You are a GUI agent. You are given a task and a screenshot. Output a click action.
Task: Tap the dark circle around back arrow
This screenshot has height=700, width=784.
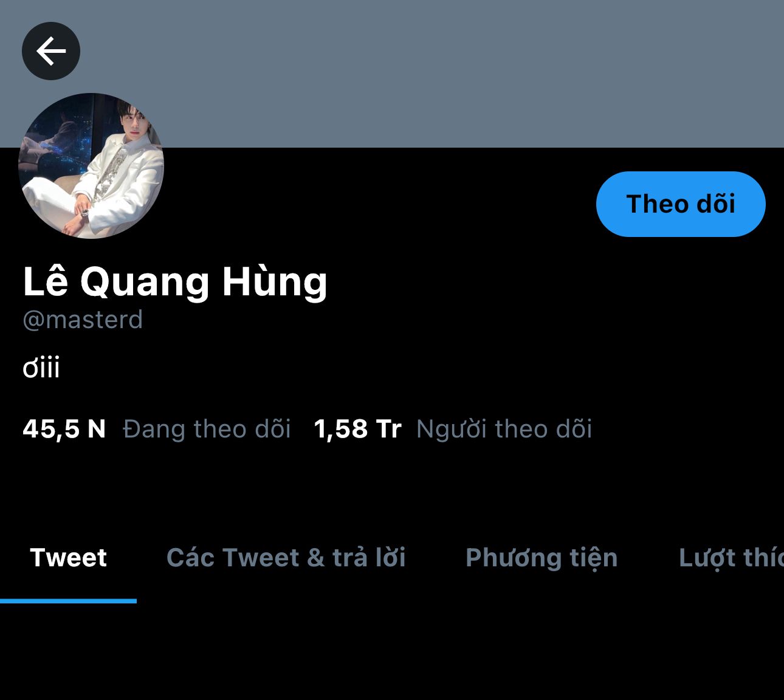pos(51,51)
